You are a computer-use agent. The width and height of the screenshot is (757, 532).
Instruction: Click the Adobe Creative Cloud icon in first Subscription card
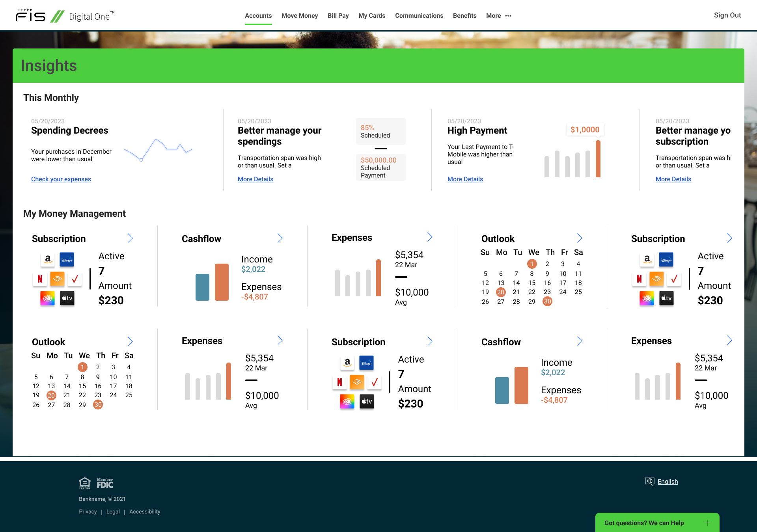[48, 298]
